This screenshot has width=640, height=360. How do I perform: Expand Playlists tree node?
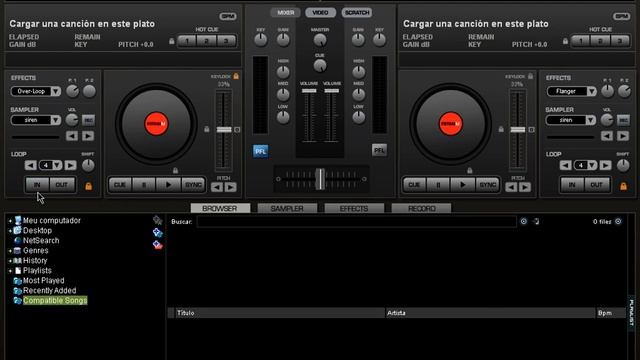pyautogui.click(x=10, y=271)
